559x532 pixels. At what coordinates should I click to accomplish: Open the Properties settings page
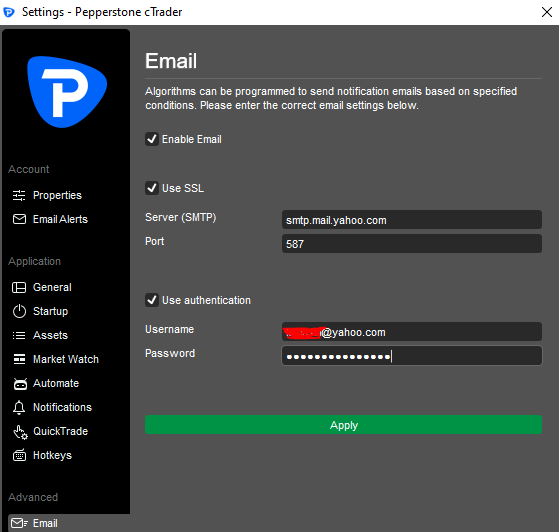57,195
